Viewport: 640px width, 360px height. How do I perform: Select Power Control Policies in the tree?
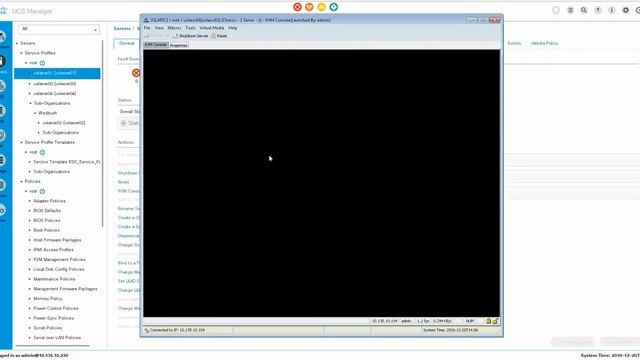56,309
